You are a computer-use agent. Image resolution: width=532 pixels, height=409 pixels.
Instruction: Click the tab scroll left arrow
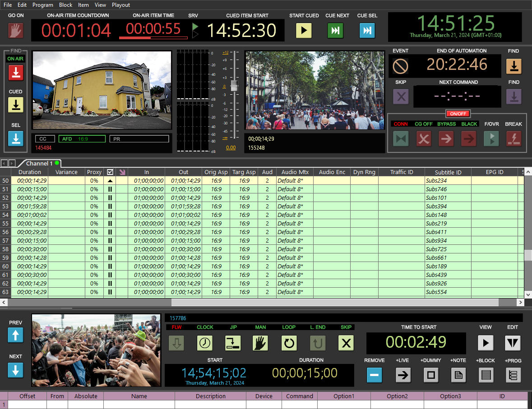[4, 163]
